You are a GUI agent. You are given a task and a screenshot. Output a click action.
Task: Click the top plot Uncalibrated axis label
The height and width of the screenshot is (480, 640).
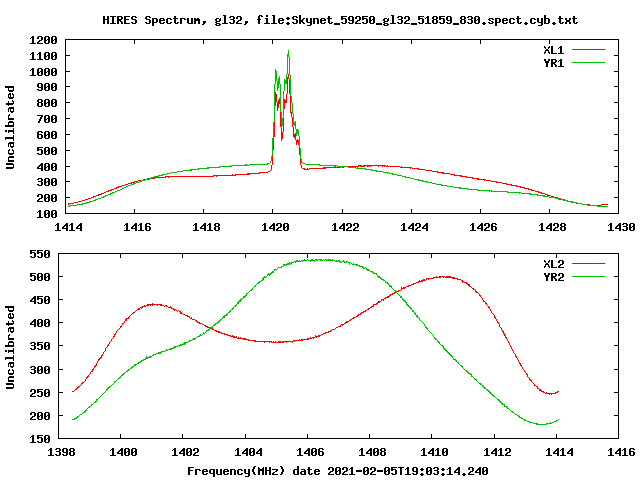[10, 127]
